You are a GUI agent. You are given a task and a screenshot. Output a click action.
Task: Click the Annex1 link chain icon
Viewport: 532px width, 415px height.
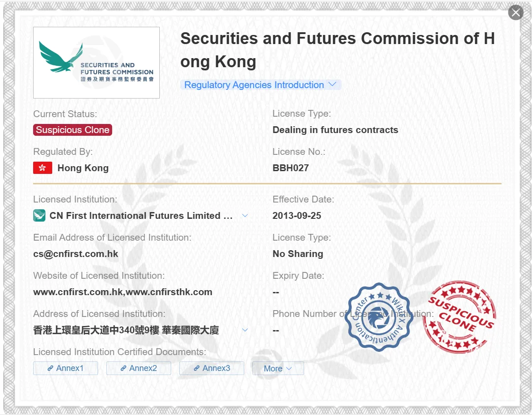(x=50, y=368)
